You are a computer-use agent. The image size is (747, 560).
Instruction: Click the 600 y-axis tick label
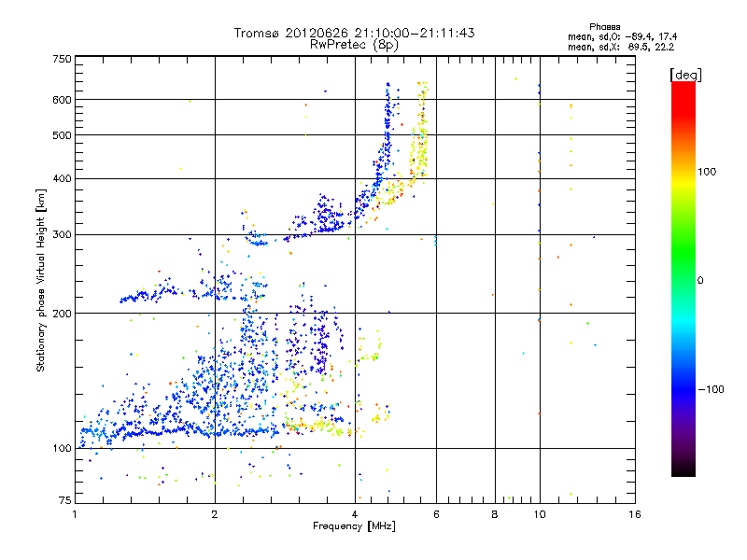pyautogui.click(x=62, y=100)
